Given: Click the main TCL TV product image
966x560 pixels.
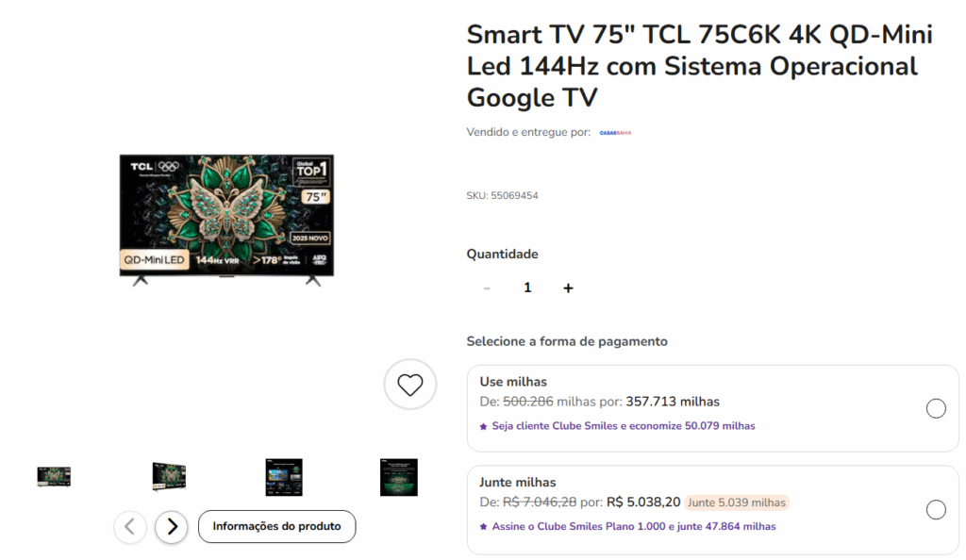Looking at the screenshot, I should click(x=226, y=220).
